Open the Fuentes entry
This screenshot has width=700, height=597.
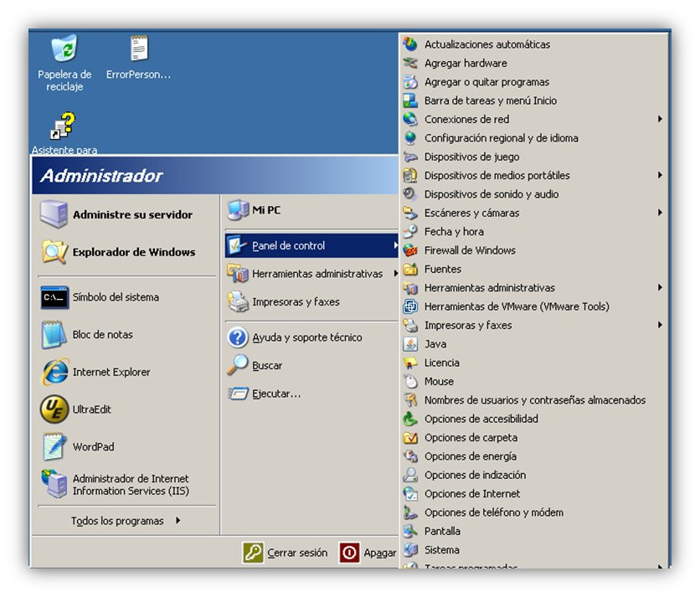point(533,269)
